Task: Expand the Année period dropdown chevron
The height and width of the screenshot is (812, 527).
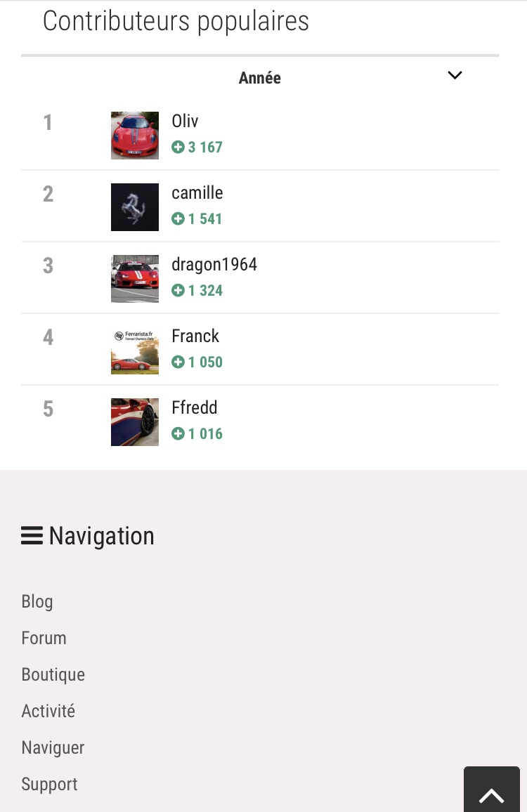Action: (x=455, y=75)
